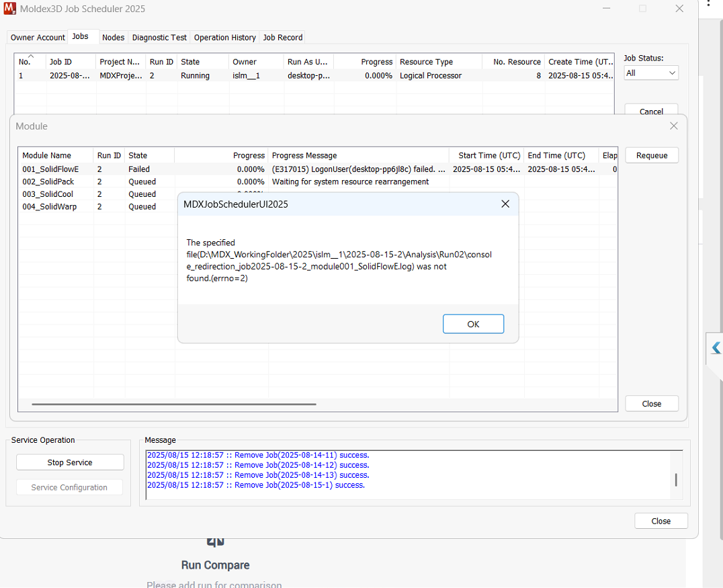Image resolution: width=723 pixels, height=588 pixels.
Task: Sort jobs by the Owner column header
Action: [256, 62]
